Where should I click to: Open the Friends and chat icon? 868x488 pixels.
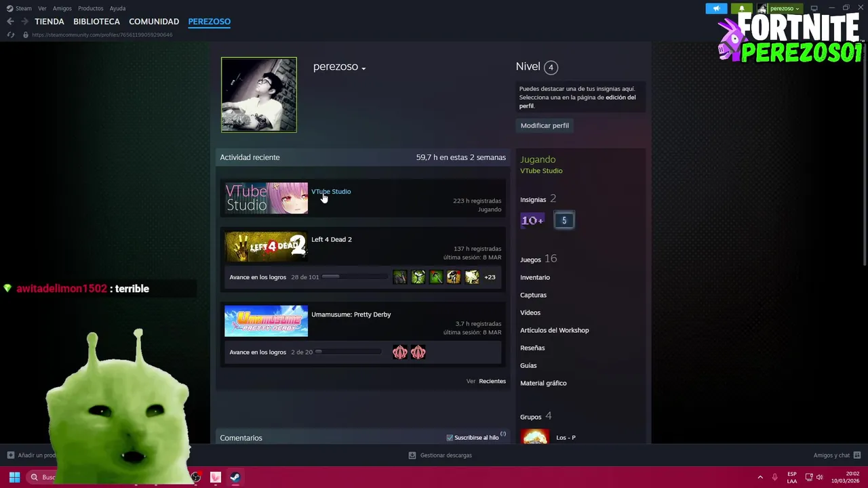click(857, 455)
